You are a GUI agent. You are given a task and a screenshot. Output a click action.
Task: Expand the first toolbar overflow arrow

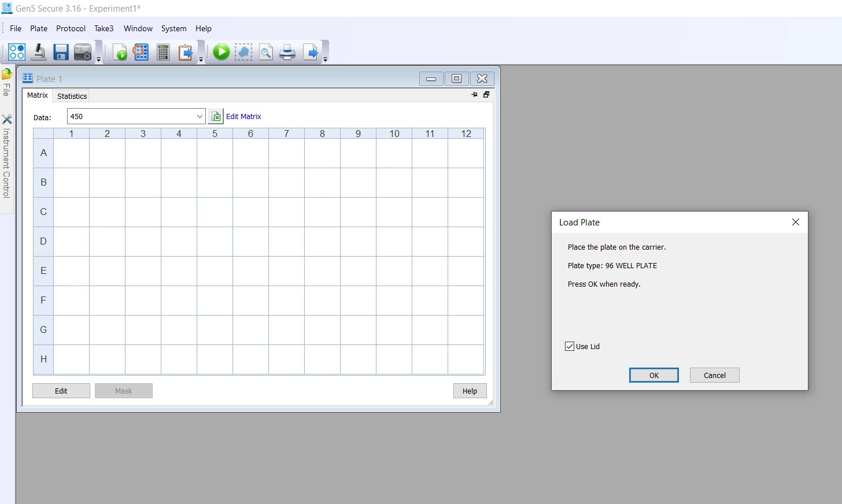click(98, 59)
